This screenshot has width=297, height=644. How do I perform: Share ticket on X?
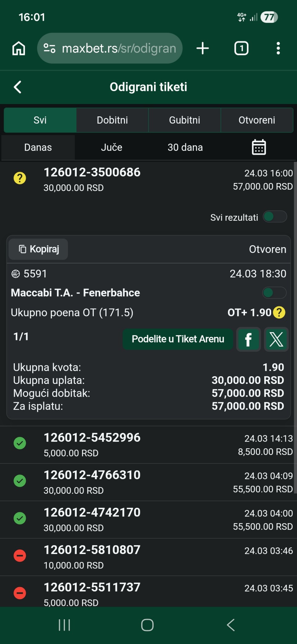coord(276,339)
